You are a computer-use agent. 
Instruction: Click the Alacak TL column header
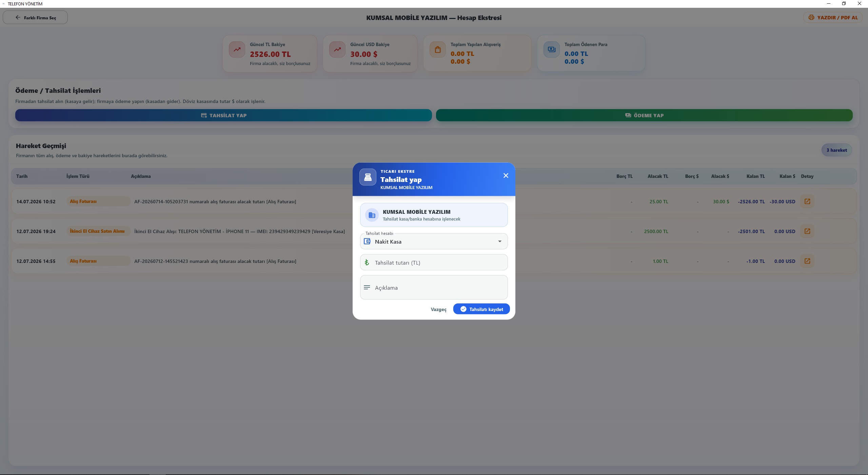click(658, 176)
